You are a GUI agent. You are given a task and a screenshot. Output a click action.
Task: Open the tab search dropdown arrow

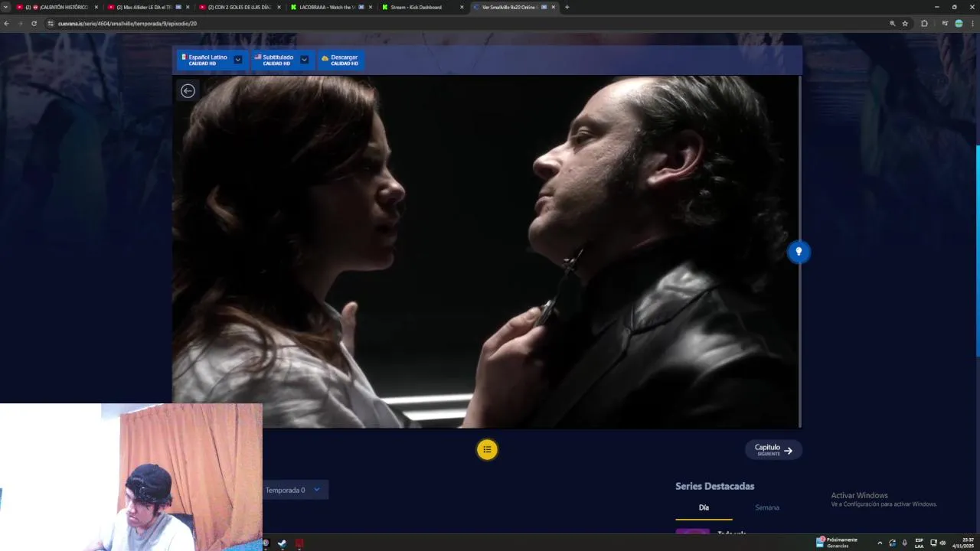[x=6, y=7]
